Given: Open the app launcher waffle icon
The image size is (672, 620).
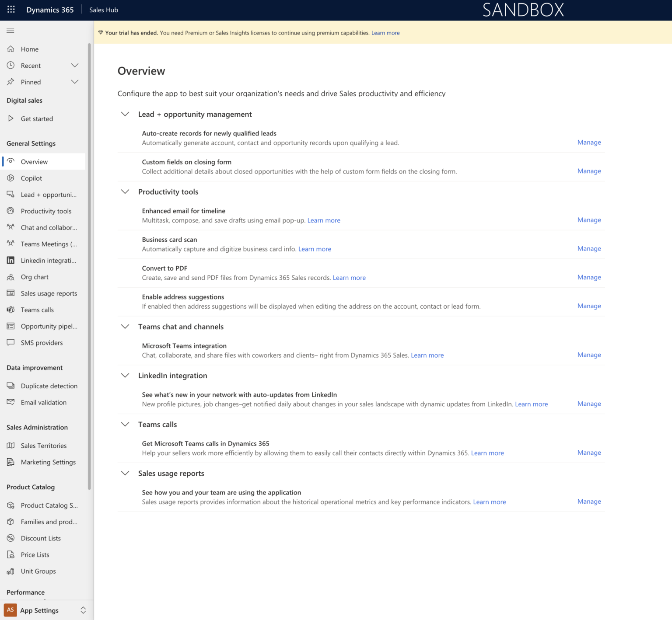Looking at the screenshot, I should tap(11, 10).
